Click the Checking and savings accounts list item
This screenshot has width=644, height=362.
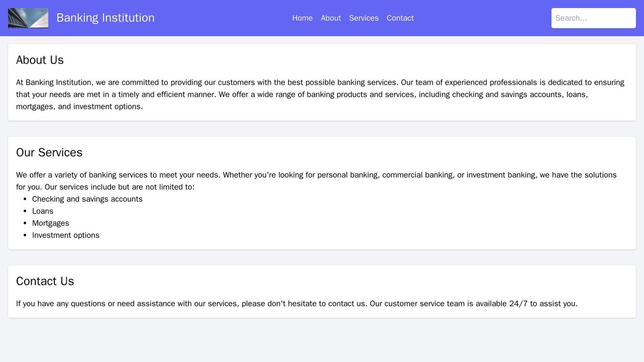coord(87,199)
